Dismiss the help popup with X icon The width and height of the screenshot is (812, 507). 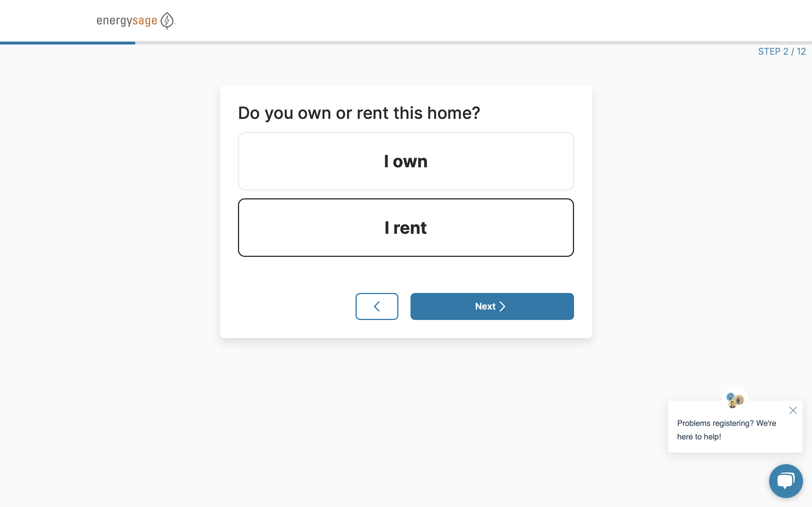click(793, 410)
